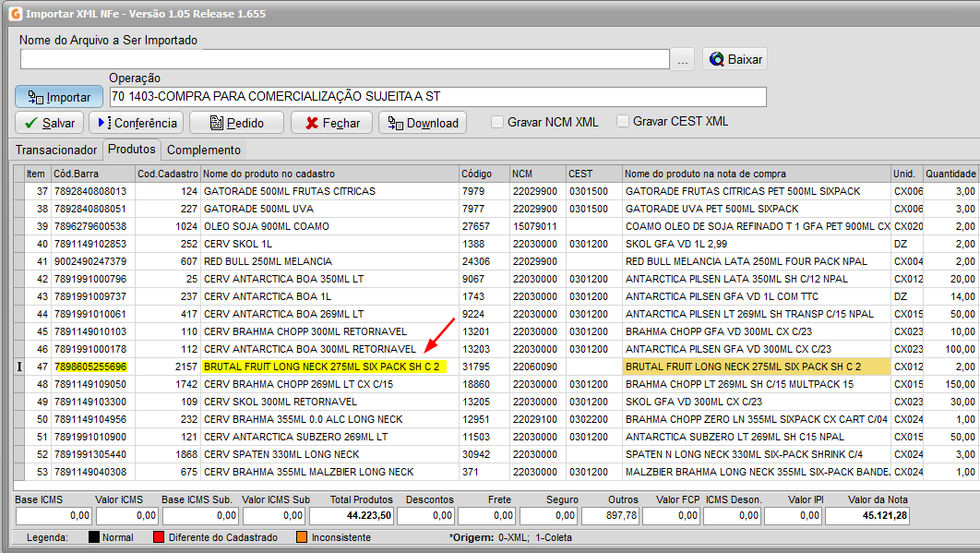Click the green checkmark Salvar button
The width and height of the screenshot is (980, 553).
(x=49, y=123)
